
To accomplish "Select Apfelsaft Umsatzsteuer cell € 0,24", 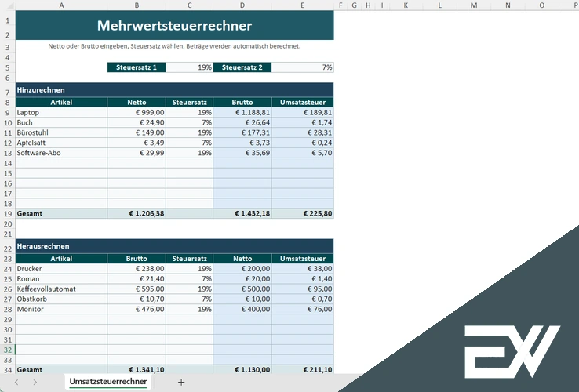I will tap(302, 143).
